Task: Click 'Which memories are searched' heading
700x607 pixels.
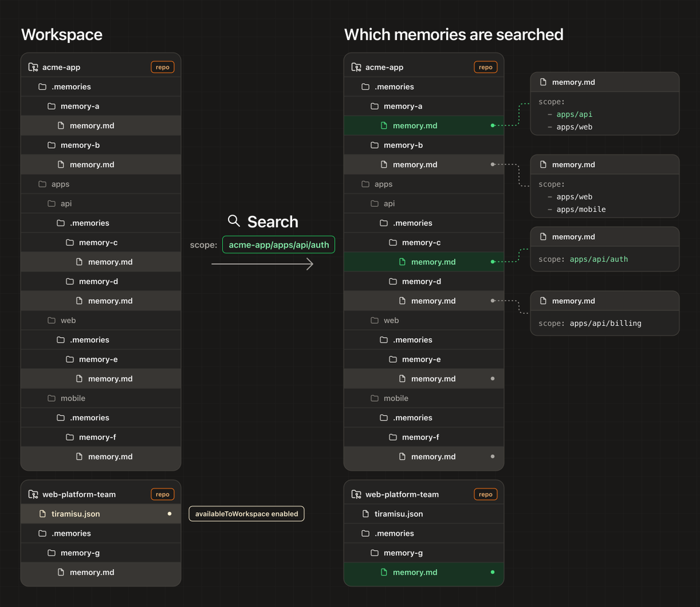Action: (x=454, y=34)
